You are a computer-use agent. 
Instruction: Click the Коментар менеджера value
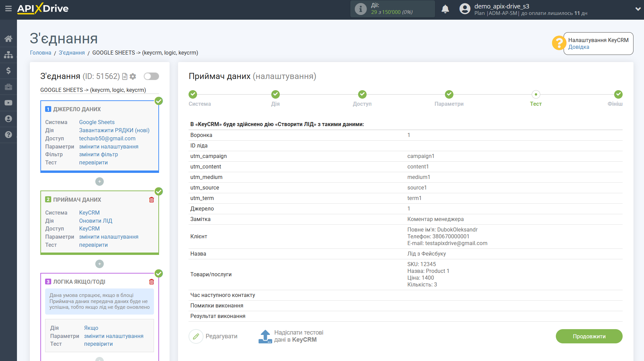[435, 219]
